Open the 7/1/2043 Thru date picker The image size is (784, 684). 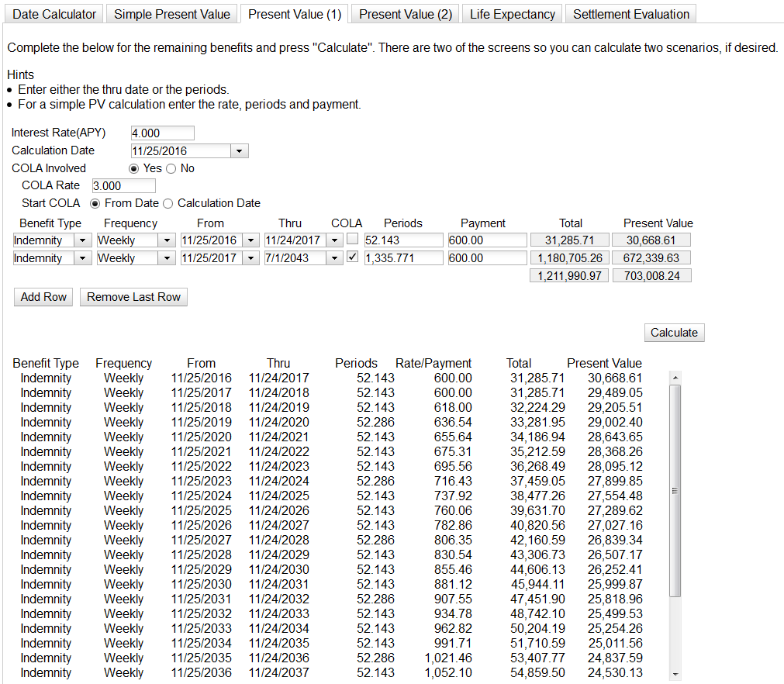click(x=334, y=258)
